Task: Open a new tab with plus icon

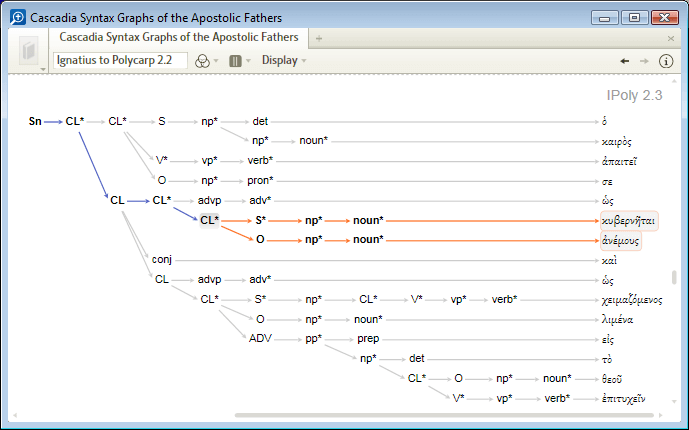Action: [318, 38]
